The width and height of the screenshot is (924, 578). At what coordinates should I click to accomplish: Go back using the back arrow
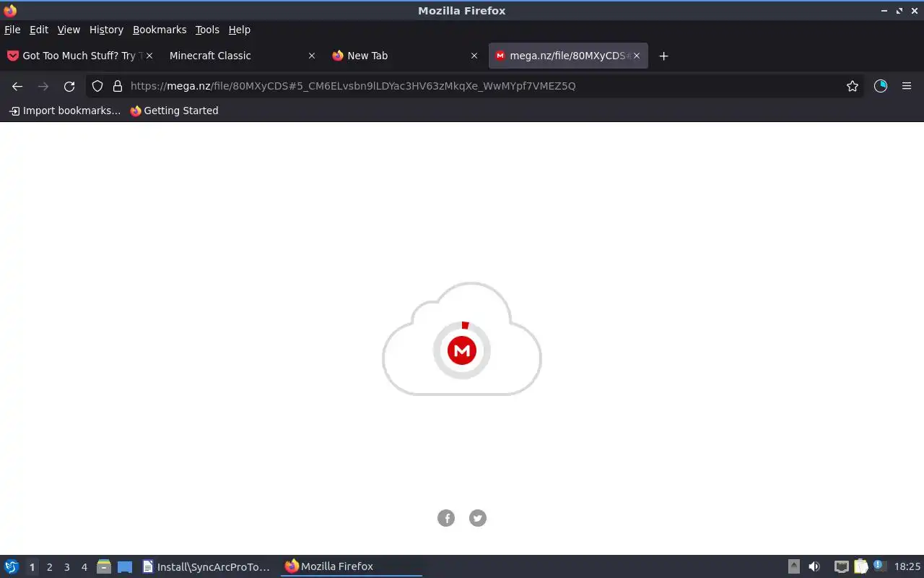pyautogui.click(x=17, y=86)
